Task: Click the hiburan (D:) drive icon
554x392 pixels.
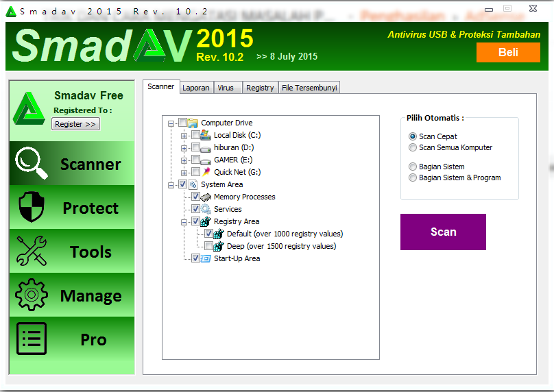Action: (x=206, y=148)
